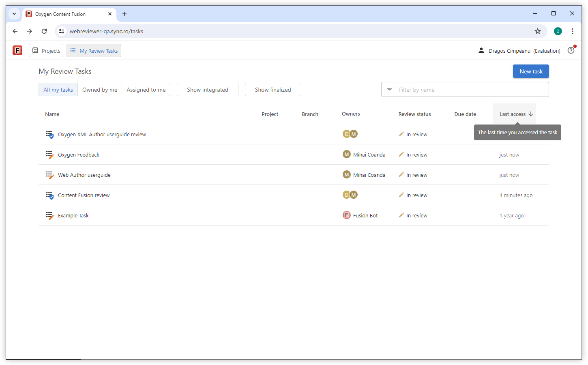The height and width of the screenshot is (365, 588).
Task: Click the task icon for Oxygen Feedback
Action: 49,155
